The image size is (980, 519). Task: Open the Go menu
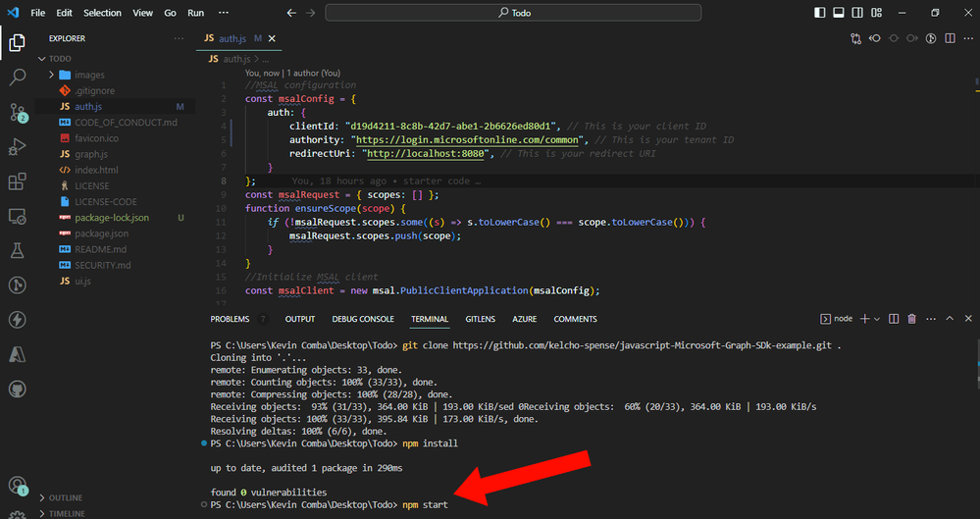pos(170,13)
